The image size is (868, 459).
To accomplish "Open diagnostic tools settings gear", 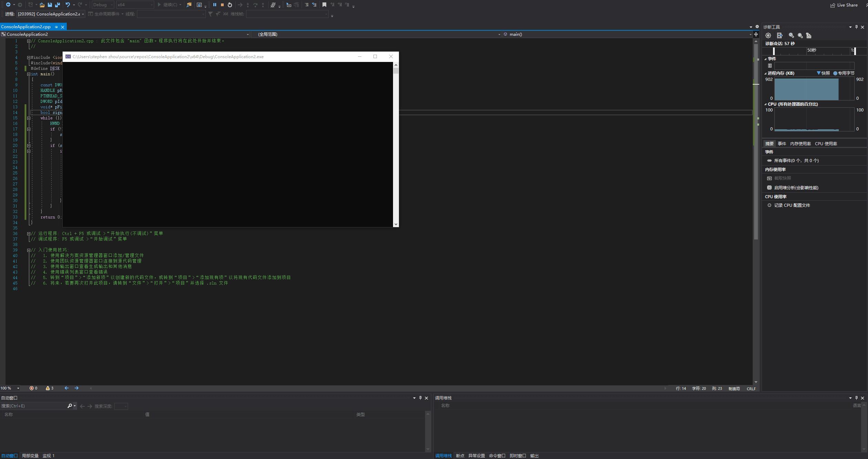I will (768, 35).
